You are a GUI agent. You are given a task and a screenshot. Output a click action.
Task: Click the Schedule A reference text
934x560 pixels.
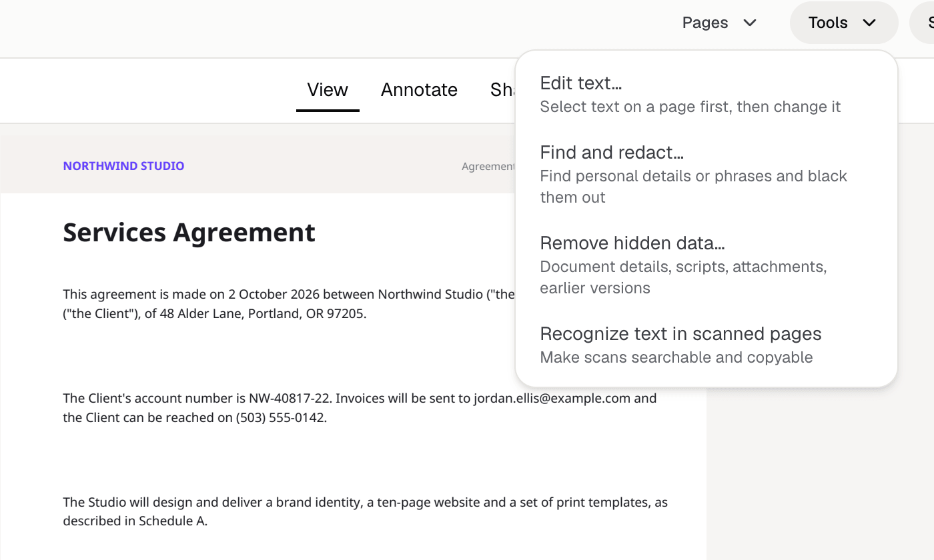coord(171,521)
